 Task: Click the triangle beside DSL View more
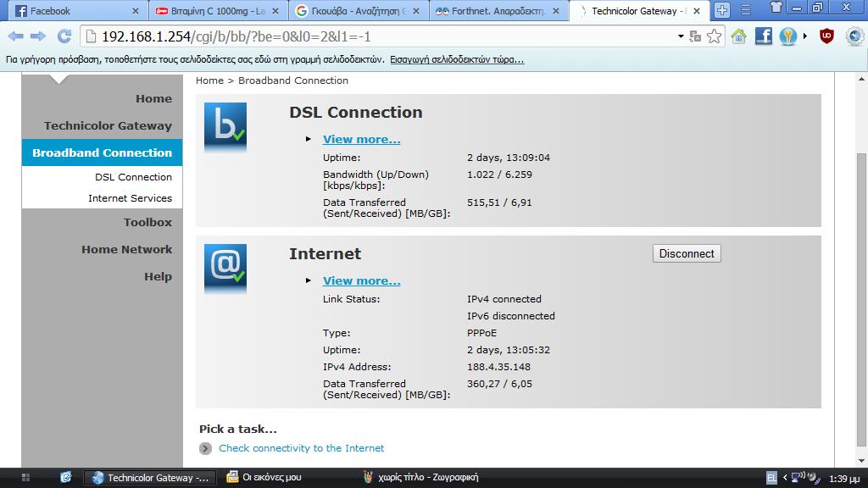(x=309, y=139)
